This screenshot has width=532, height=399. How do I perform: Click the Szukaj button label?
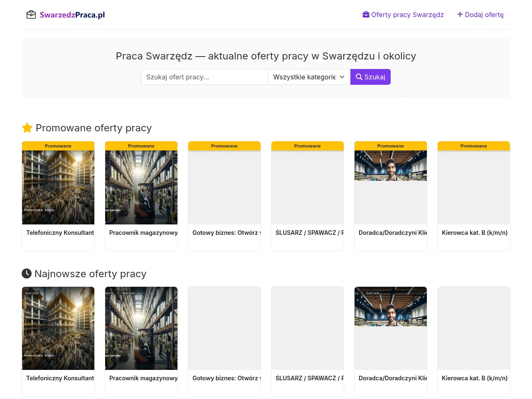tap(375, 77)
